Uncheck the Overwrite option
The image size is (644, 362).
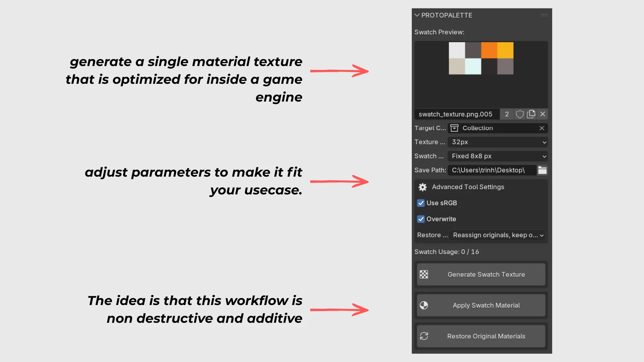[x=421, y=219]
